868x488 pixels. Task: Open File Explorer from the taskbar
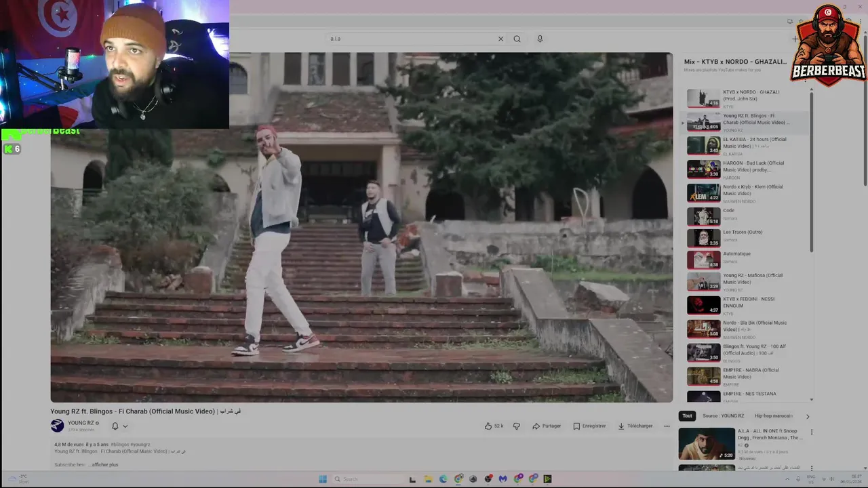[428, 479]
